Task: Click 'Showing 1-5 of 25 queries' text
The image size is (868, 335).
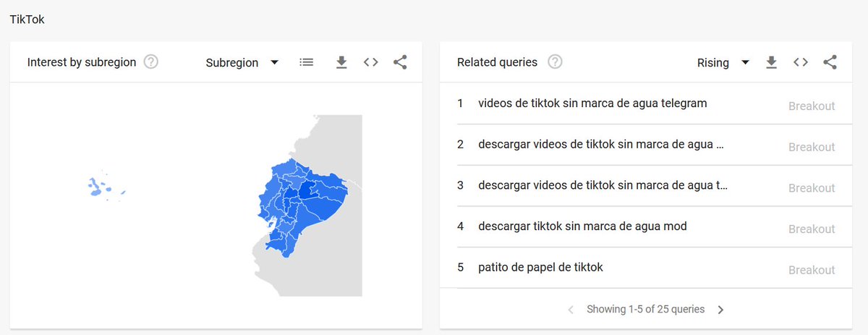Action: [645, 309]
